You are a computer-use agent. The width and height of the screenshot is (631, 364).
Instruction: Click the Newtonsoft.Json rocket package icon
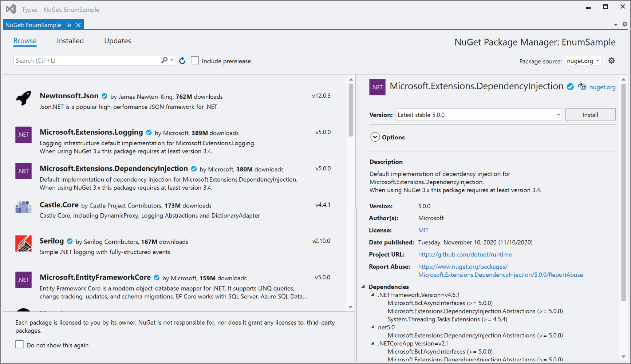coord(23,98)
